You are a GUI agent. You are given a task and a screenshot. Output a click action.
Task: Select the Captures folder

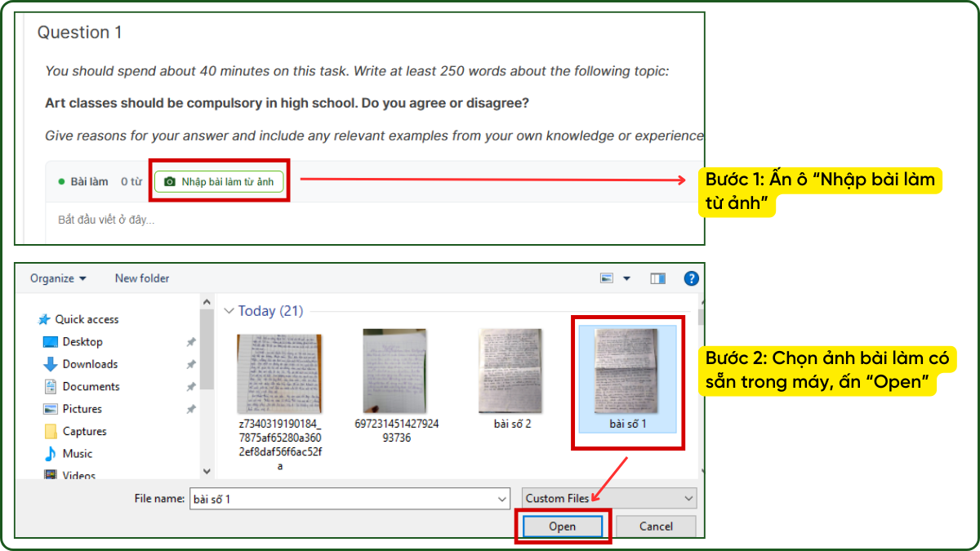point(84,431)
